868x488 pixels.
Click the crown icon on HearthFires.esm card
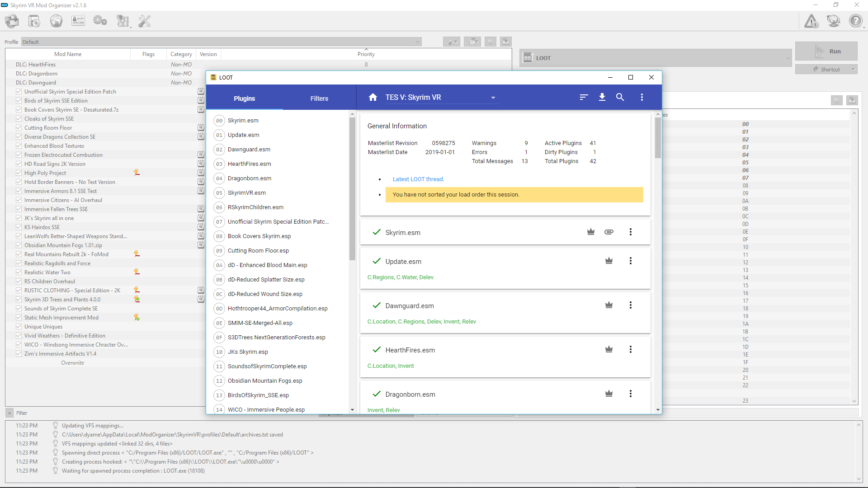(x=609, y=349)
